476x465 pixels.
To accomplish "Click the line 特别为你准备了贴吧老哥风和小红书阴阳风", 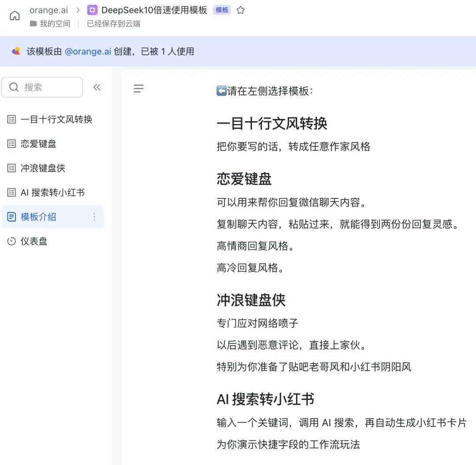I will [314, 367].
